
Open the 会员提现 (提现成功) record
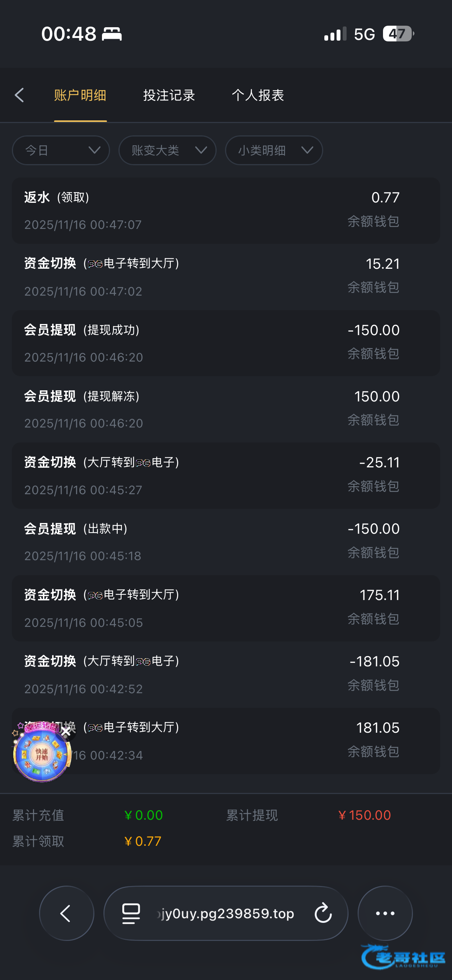[x=226, y=343]
